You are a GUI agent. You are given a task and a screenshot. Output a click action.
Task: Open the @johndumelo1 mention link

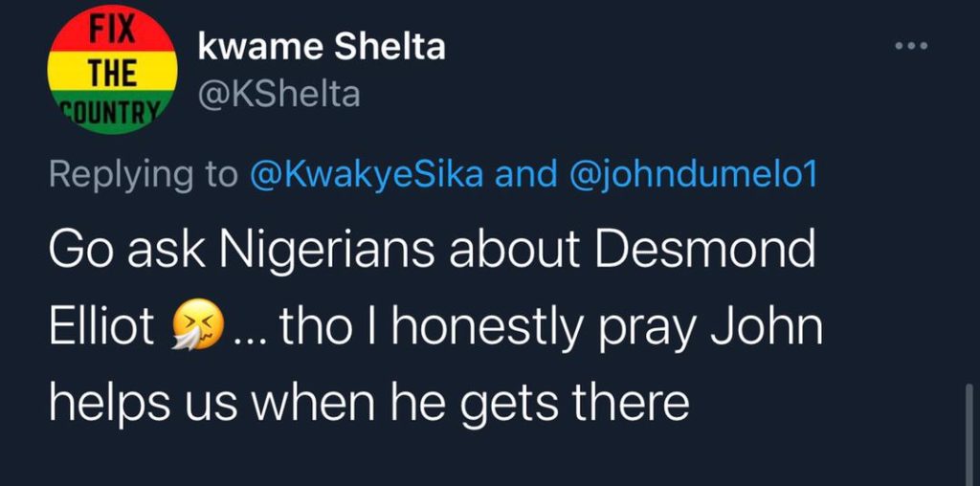coord(692,176)
